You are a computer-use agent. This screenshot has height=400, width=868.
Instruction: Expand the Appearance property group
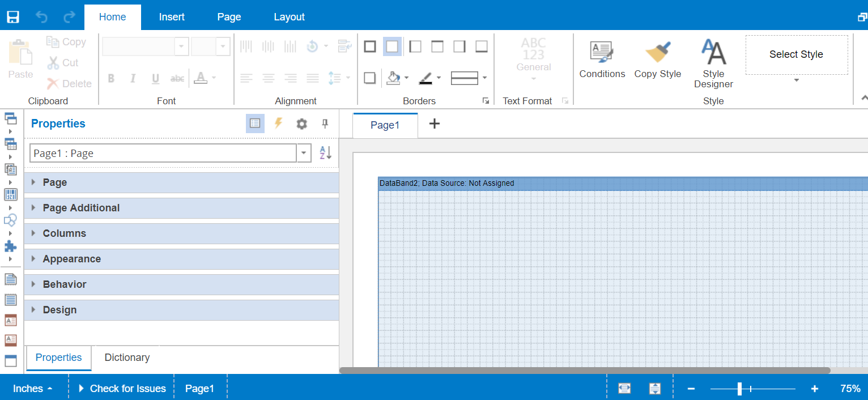(71, 259)
